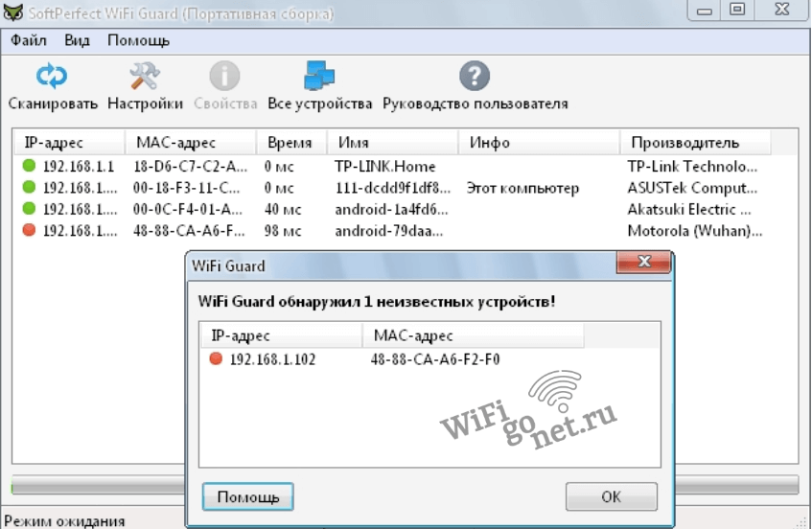Sort devices by Время column
Viewport: 812px width, 529px height.
pos(291,143)
